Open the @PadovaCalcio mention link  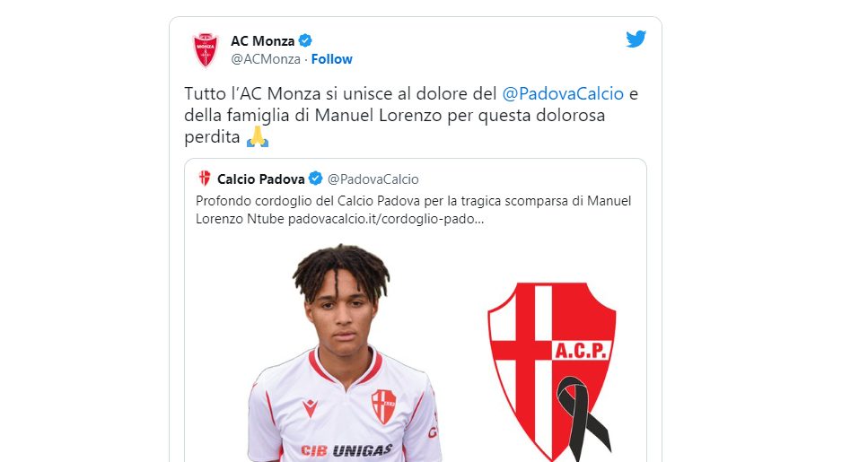click(x=563, y=93)
